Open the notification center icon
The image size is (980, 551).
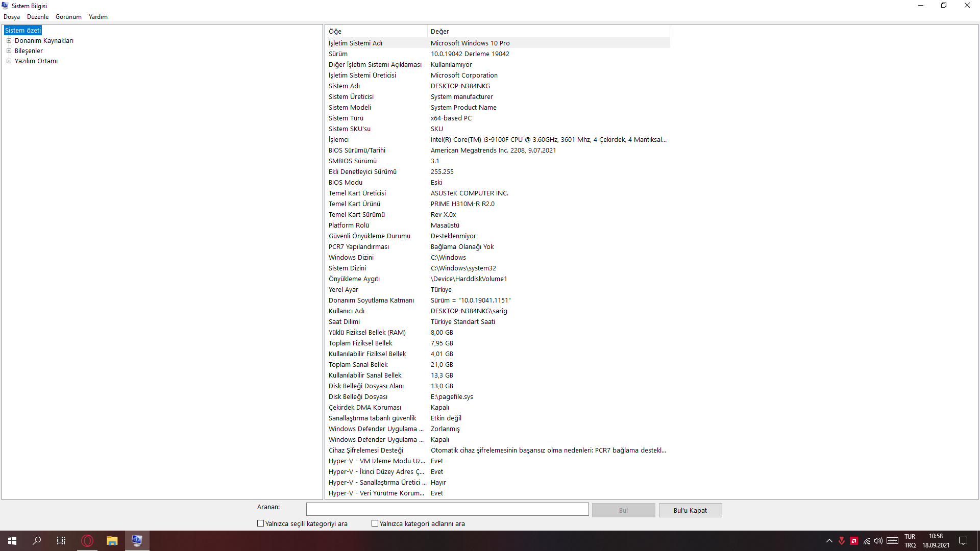(x=963, y=541)
